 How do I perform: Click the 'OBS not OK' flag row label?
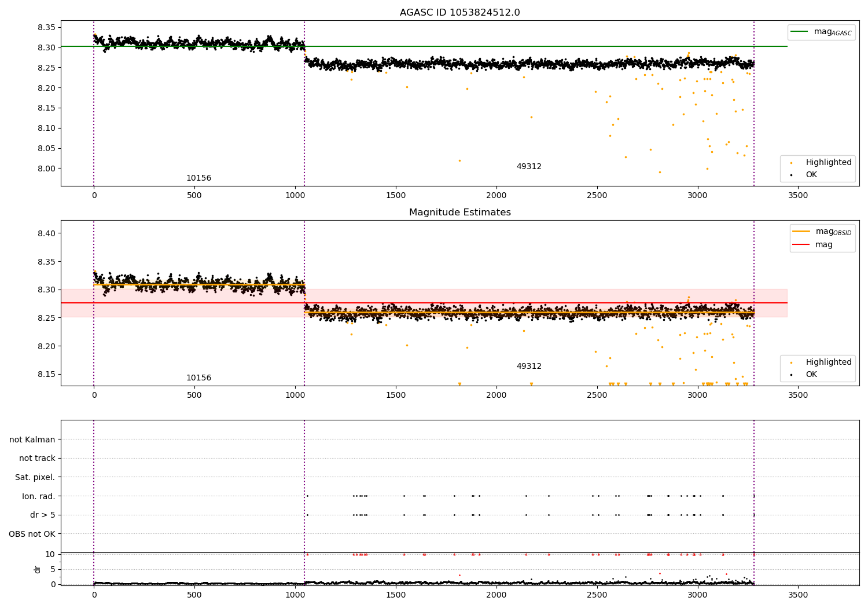pos(32,534)
